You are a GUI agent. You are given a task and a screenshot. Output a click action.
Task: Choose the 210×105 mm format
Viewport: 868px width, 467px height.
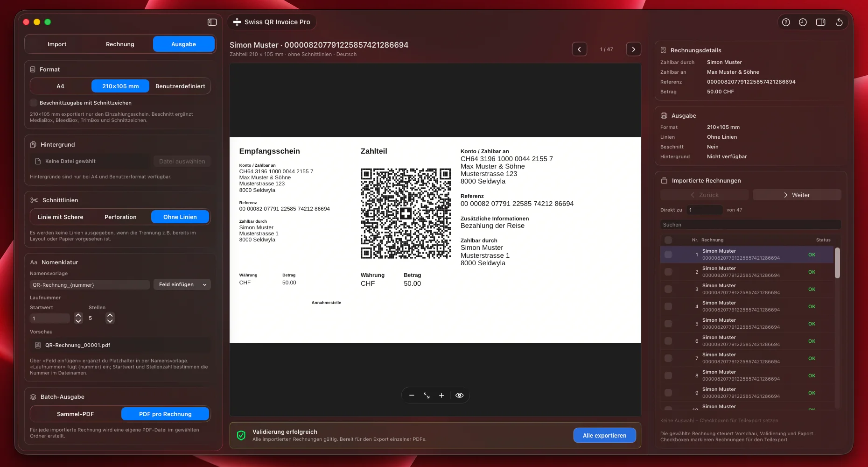[x=120, y=86]
